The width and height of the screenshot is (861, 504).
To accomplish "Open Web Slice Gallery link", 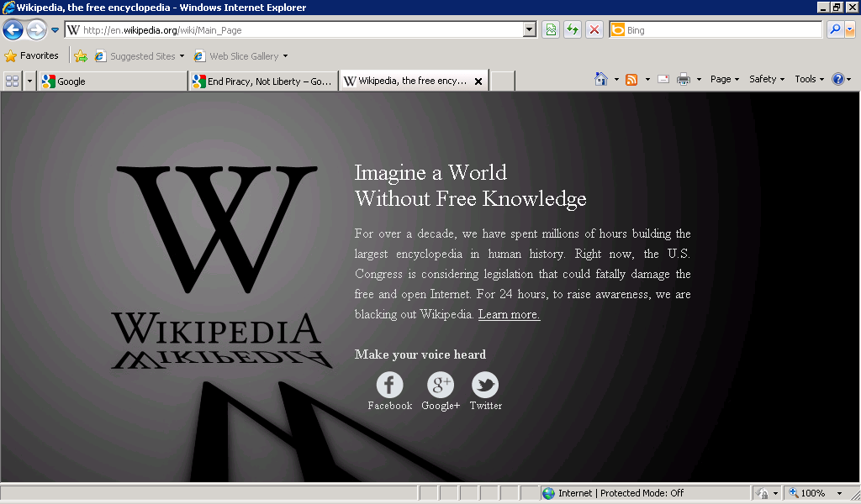I will coord(236,56).
